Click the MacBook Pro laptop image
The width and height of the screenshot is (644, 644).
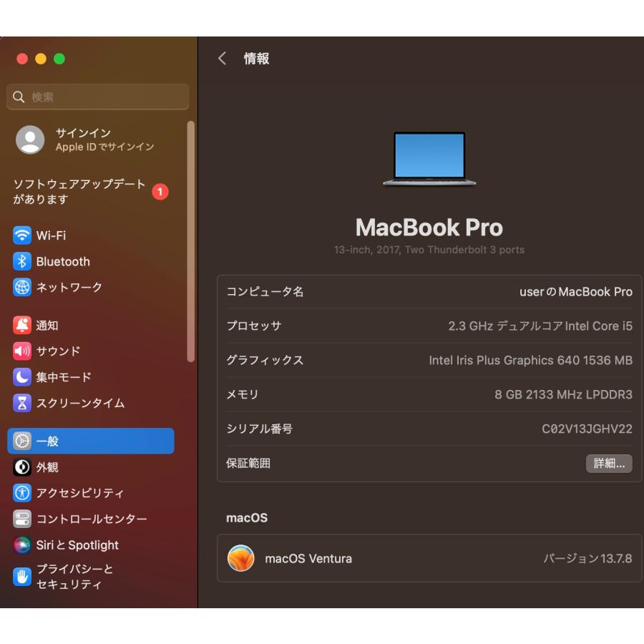(429, 159)
